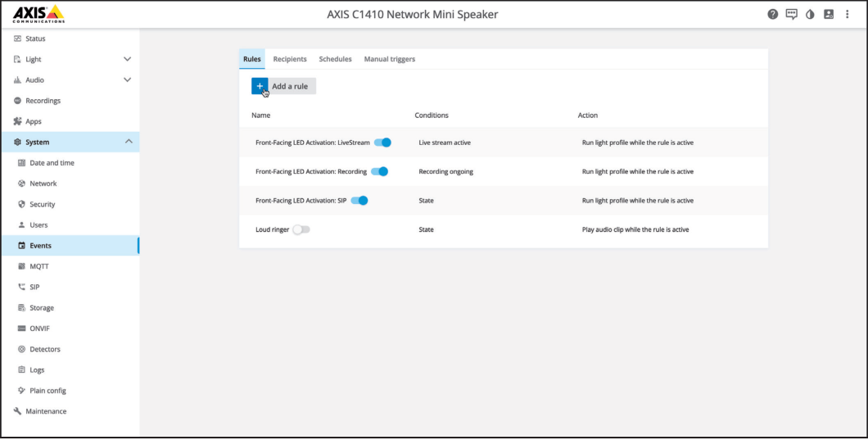Click the Maintenance wrench icon
The height and width of the screenshot is (440, 868).
[x=17, y=411]
